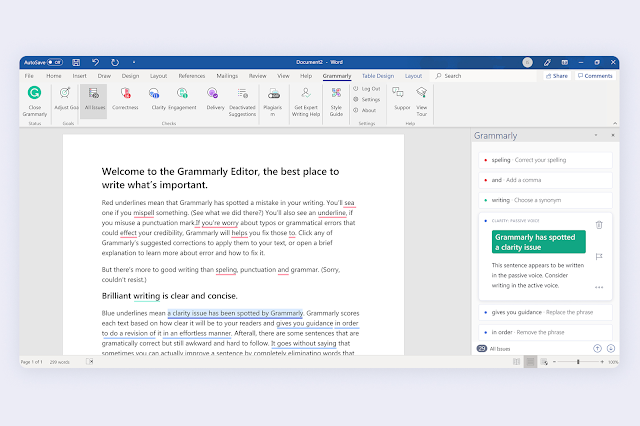The height and width of the screenshot is (426, 640).
Task: Open Deactivated Suggestions
Action: pyautogui.click(x=242, y=101)
